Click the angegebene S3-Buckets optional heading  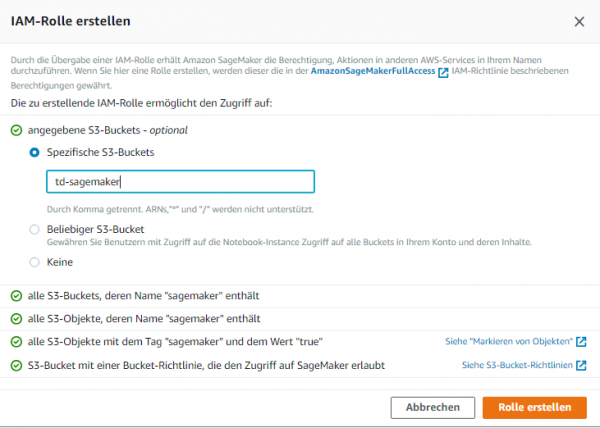108,130
